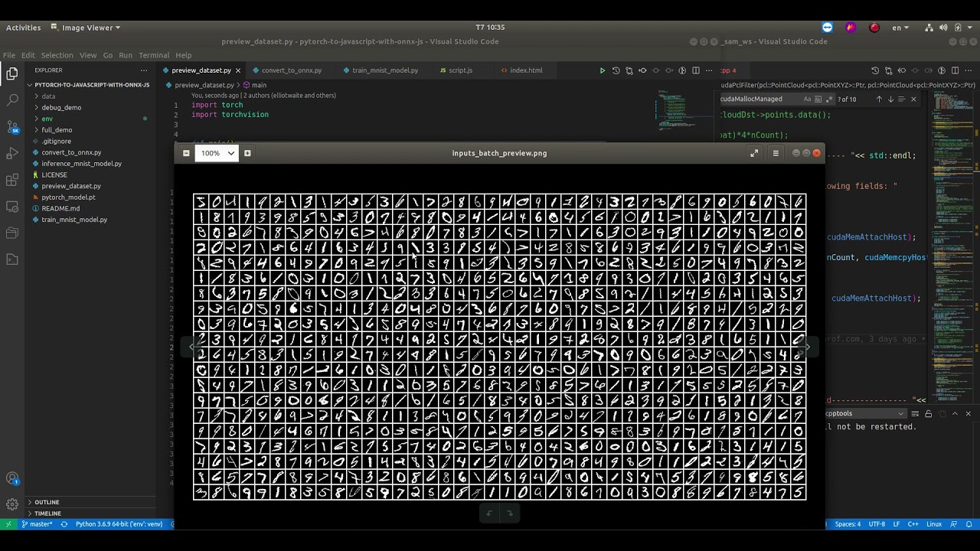Open Manage gear icon in activity bar

pos(12,504)
